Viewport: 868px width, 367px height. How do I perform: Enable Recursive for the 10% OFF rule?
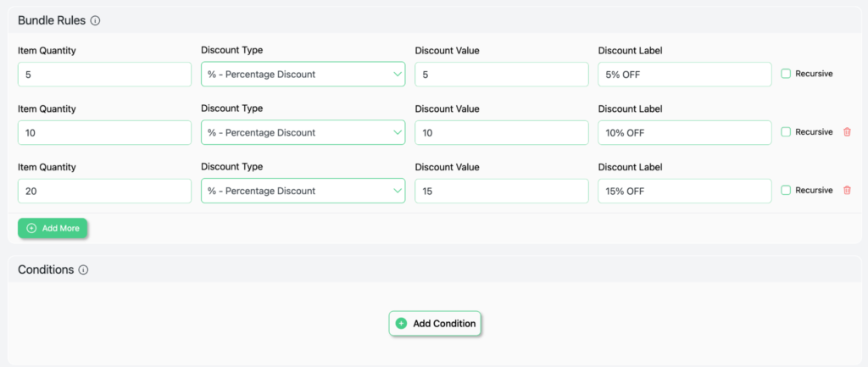pos(786,132)
